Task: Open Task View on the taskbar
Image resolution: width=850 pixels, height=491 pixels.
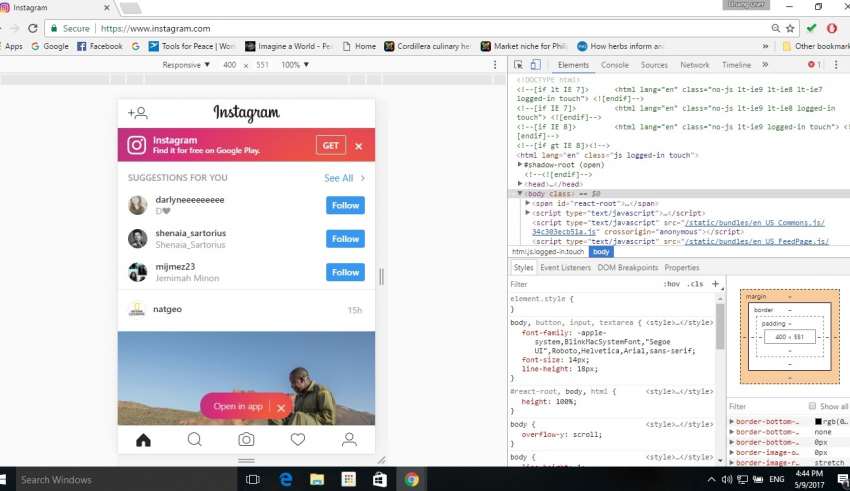Action: point(253,480)
